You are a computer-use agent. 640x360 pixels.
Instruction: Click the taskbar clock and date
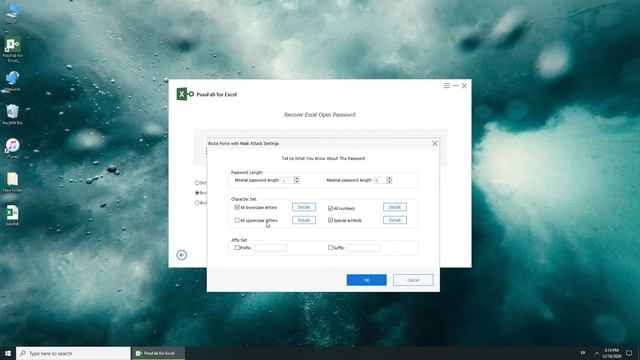pos(611,353)
